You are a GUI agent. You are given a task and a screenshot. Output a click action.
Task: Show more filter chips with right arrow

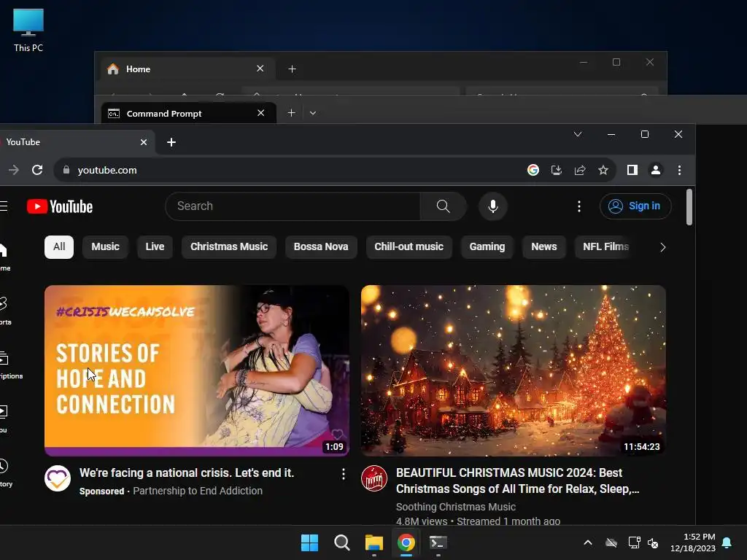pyautogui.click(x=662, y=247)
